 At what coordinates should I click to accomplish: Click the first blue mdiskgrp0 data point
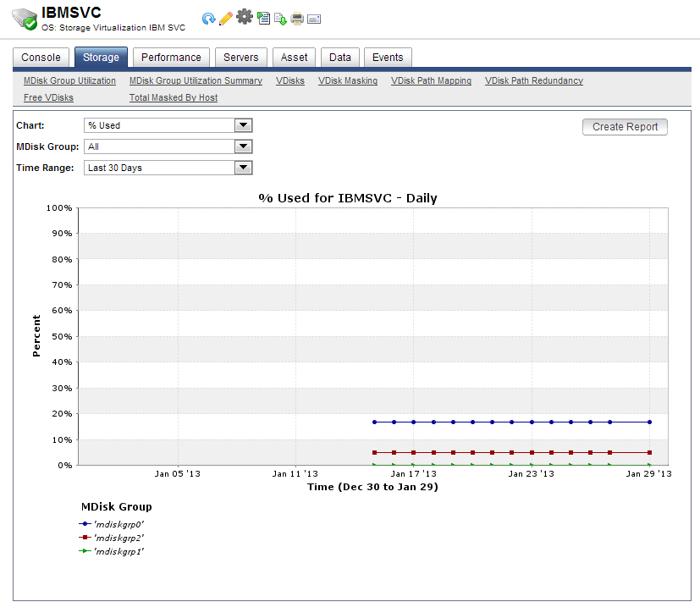(374, 422)
